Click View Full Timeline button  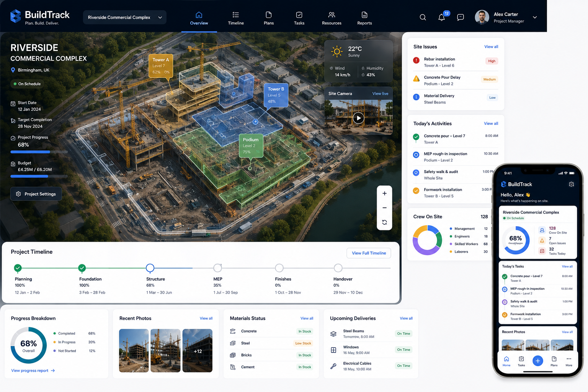[369, 253]
